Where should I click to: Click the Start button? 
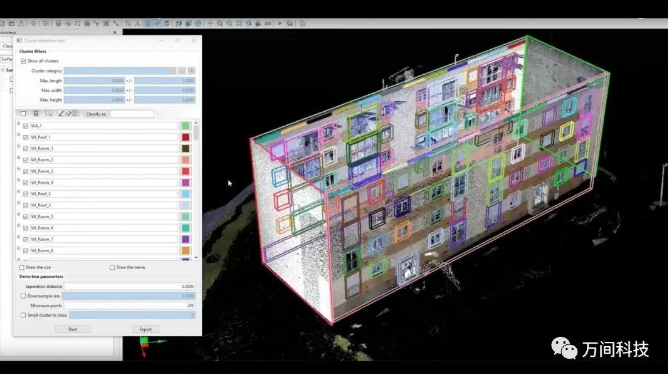click(72, 329)
